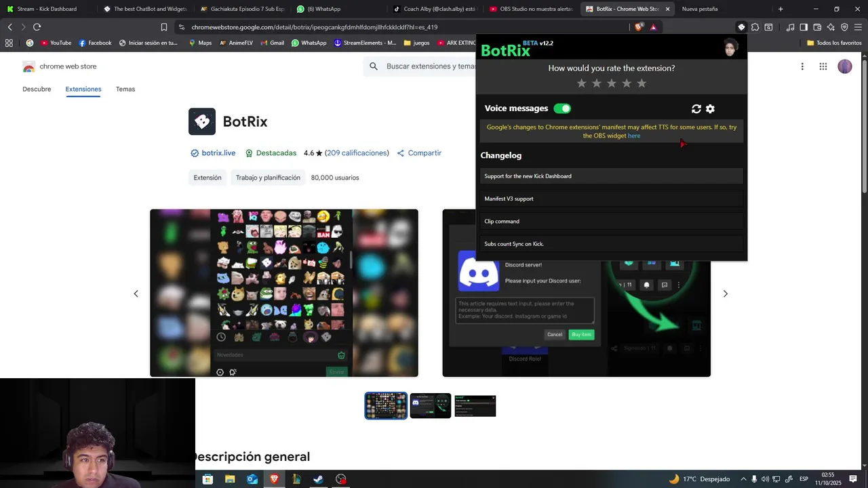Open the botrix.live developer link
Screen dimensions: 868x488
point(218,153)
